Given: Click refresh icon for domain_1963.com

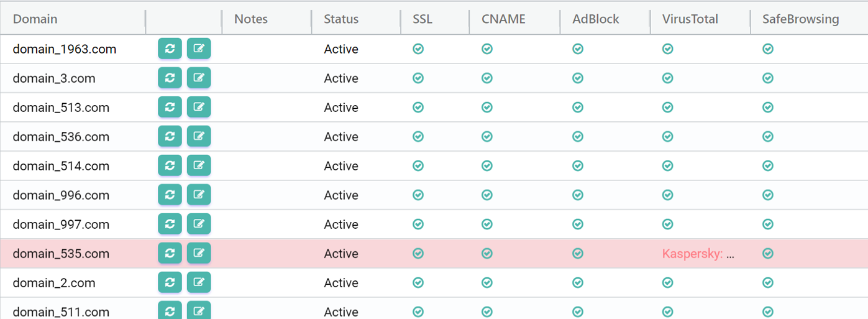Looking at the screenshot, I should click(x=170, y=49).
